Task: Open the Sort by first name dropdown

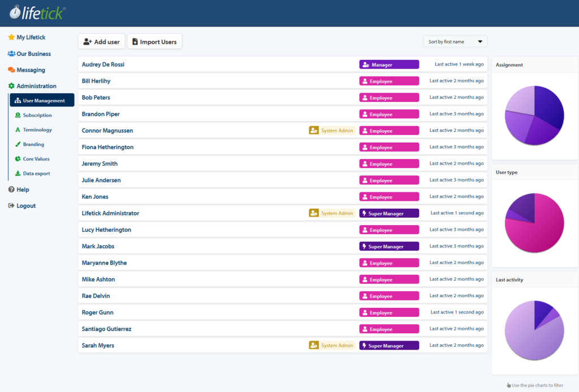Action: coord(455,41)
